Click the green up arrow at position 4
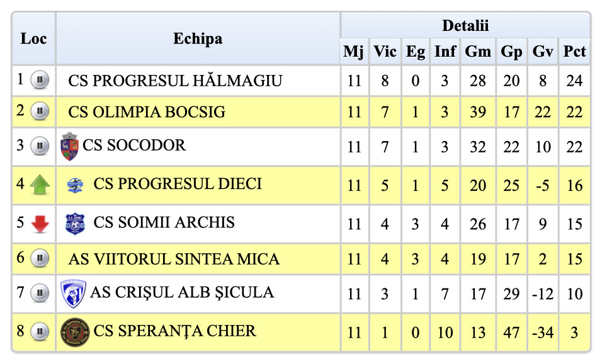The image size is (607, 364). point(40,185)
